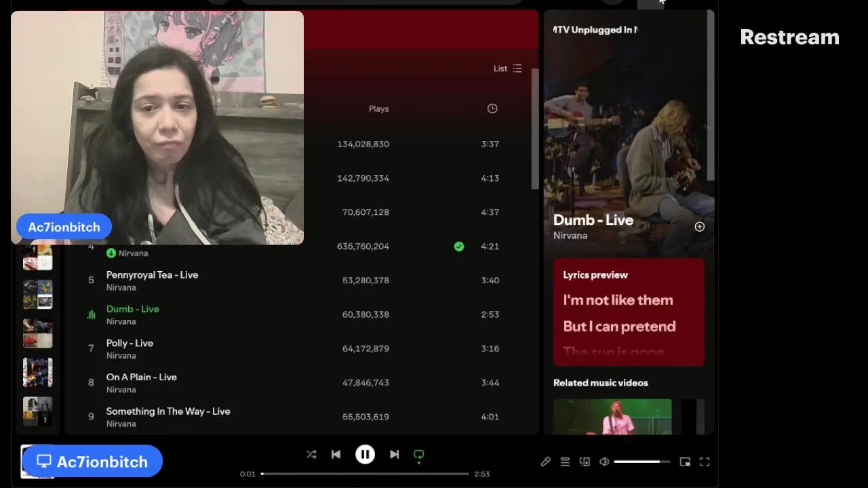
Task: Open the miniplayer
Action: point(685,462)
